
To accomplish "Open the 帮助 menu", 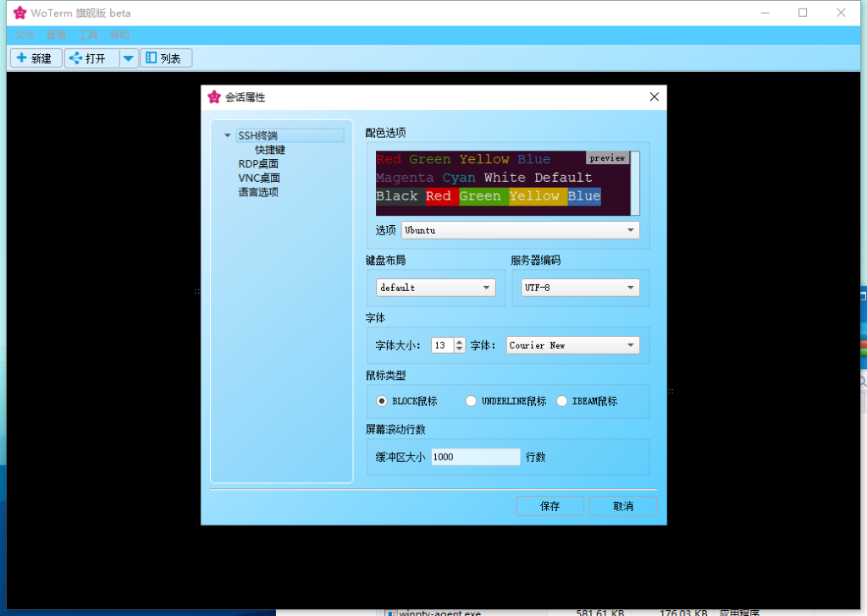I will click(x=119, y=35).
